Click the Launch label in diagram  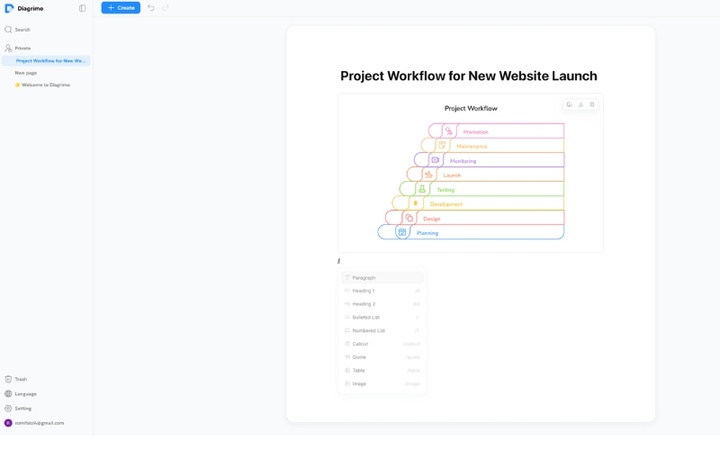452,175
